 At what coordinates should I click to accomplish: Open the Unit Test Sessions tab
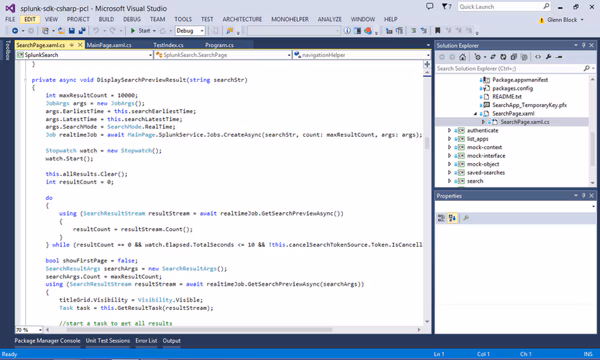pos(108,340)
